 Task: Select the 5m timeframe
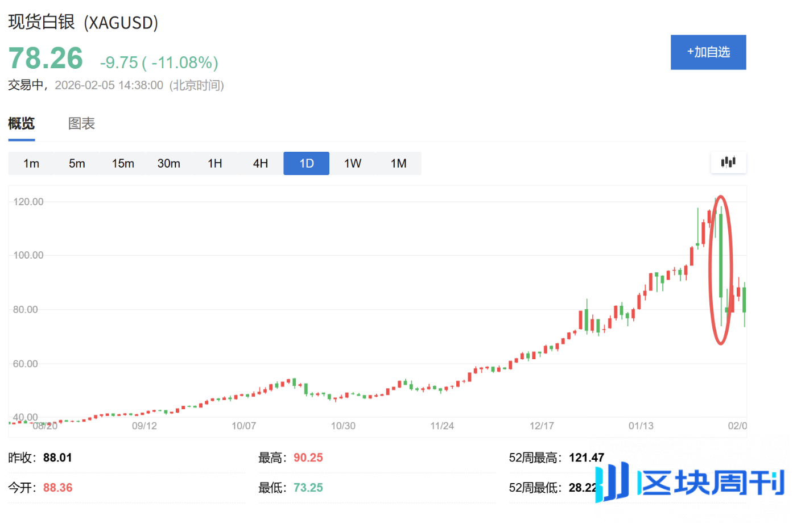point(77,163)
